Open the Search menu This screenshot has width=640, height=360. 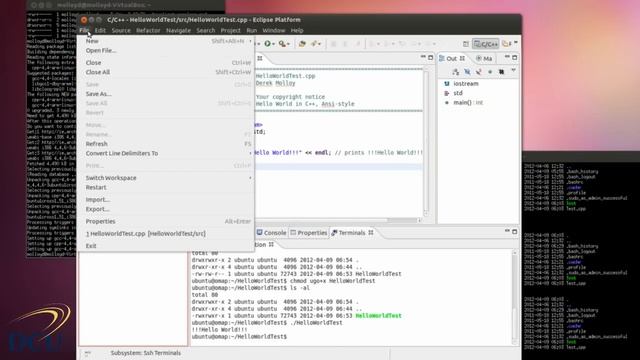(x=206, y=30)
